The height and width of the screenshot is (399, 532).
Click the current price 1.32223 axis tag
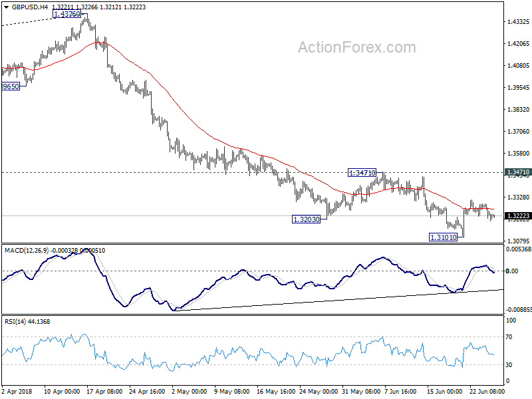click(518, 215)
